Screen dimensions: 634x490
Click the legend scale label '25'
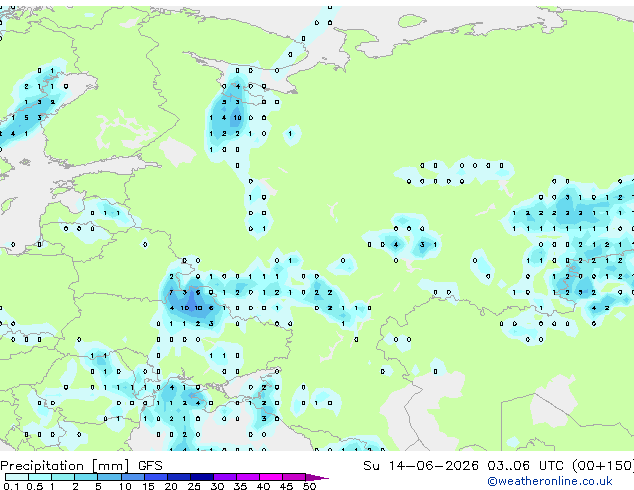[x=194, y=486]
